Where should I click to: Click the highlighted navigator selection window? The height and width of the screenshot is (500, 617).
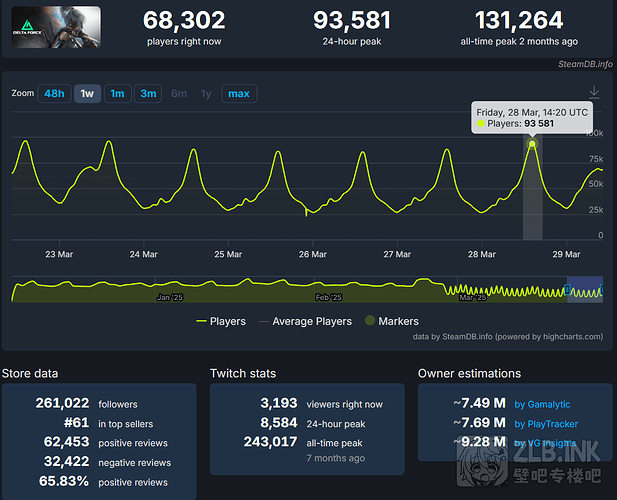click(585, 290)
